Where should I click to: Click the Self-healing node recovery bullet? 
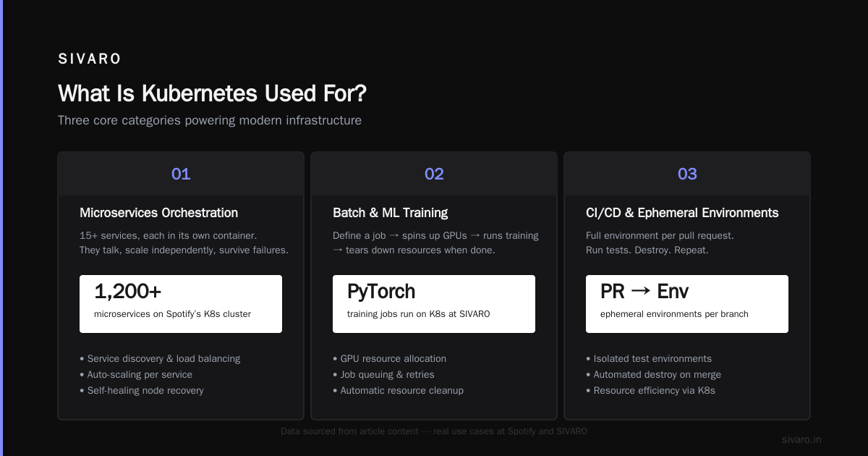click(142, 391)
